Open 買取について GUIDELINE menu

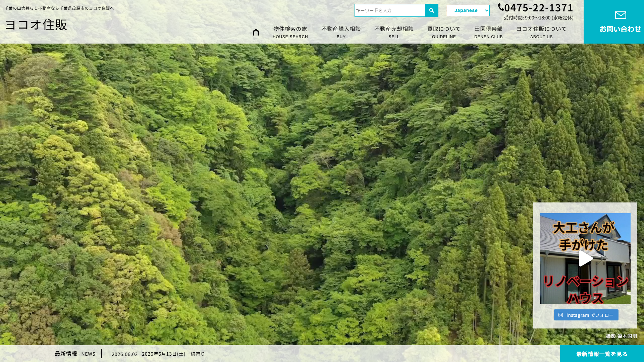click(444, 33)
